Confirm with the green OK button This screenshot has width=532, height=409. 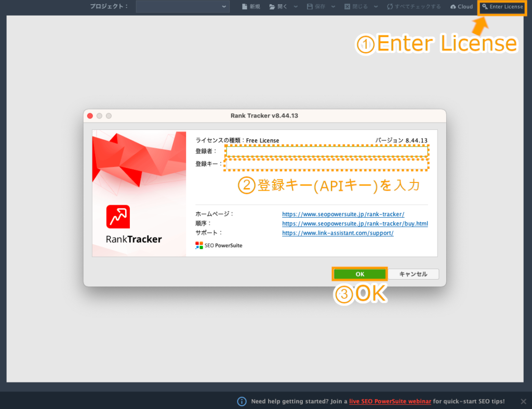point(360,274)
